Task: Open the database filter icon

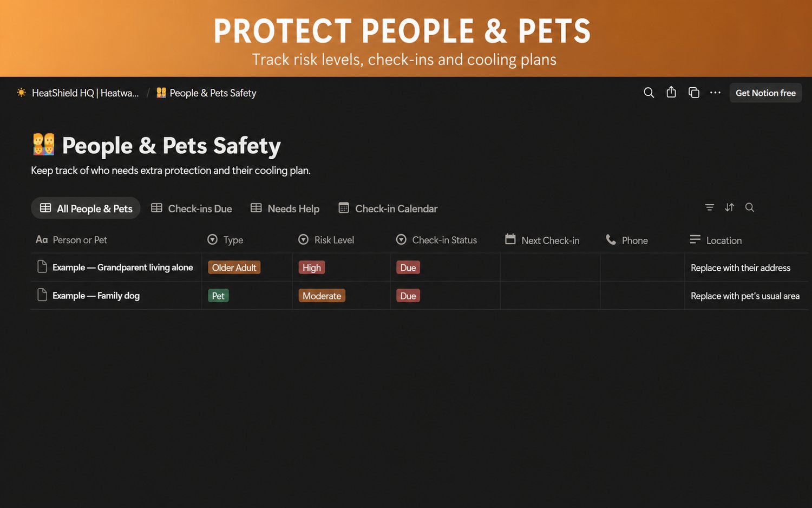Action: point(709,207)
